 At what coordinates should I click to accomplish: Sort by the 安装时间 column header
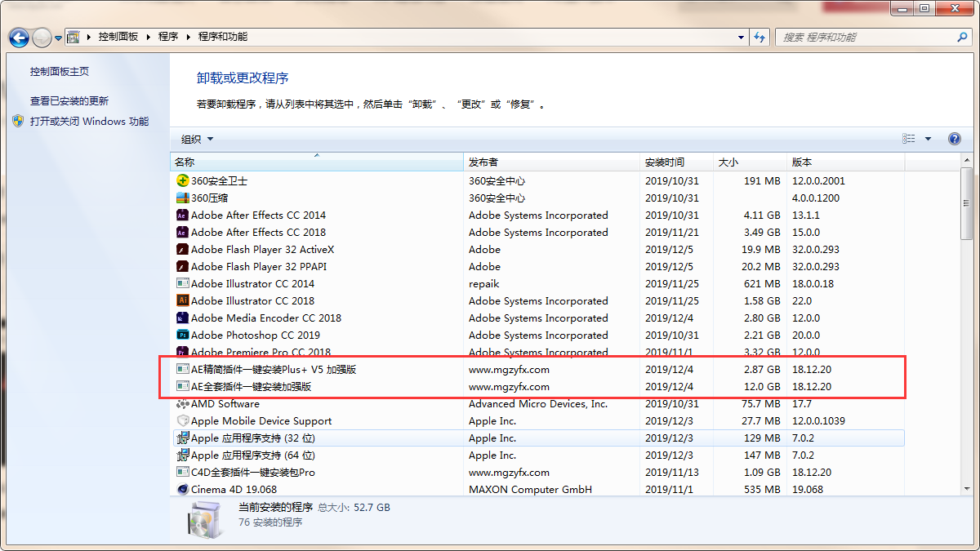(677, 162)
